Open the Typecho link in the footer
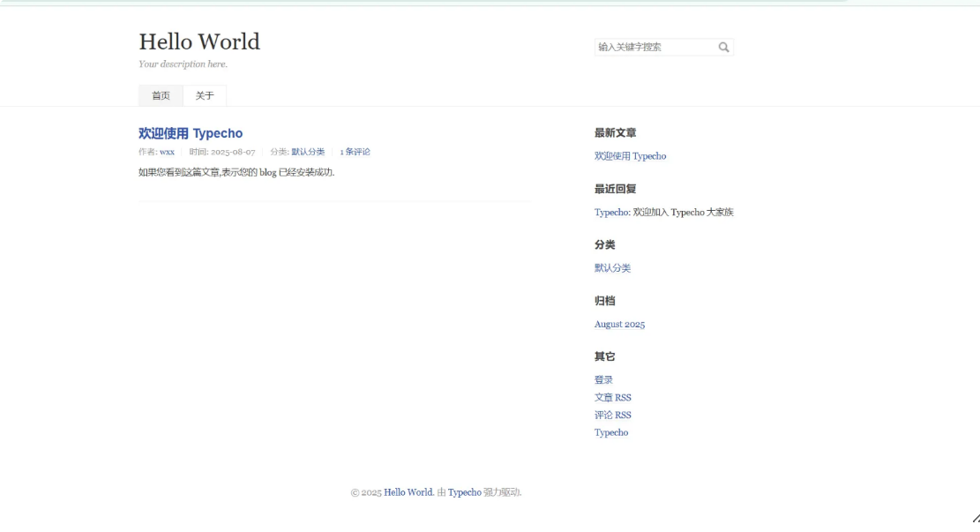 465,494
